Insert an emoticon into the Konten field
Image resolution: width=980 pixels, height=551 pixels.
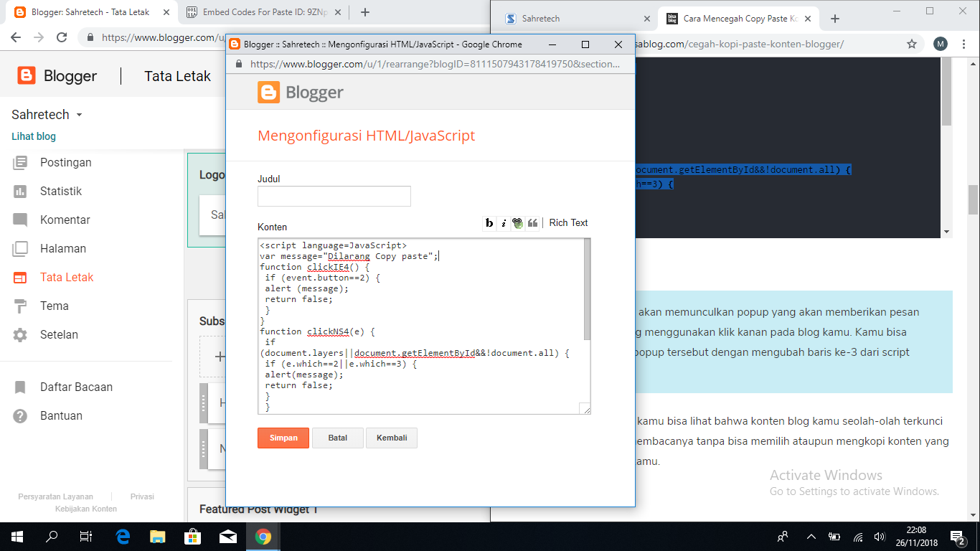pos(518,223)
